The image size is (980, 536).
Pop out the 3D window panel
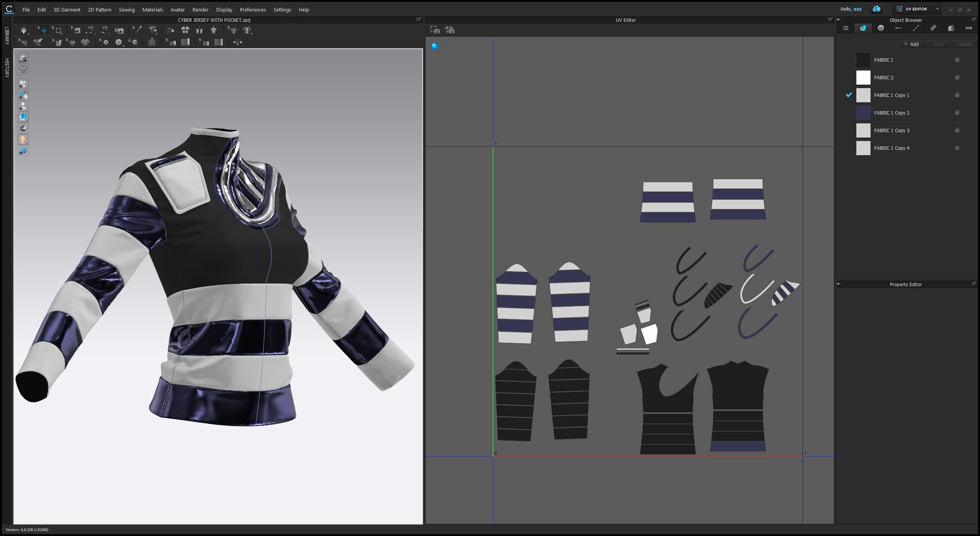point(419,20)
